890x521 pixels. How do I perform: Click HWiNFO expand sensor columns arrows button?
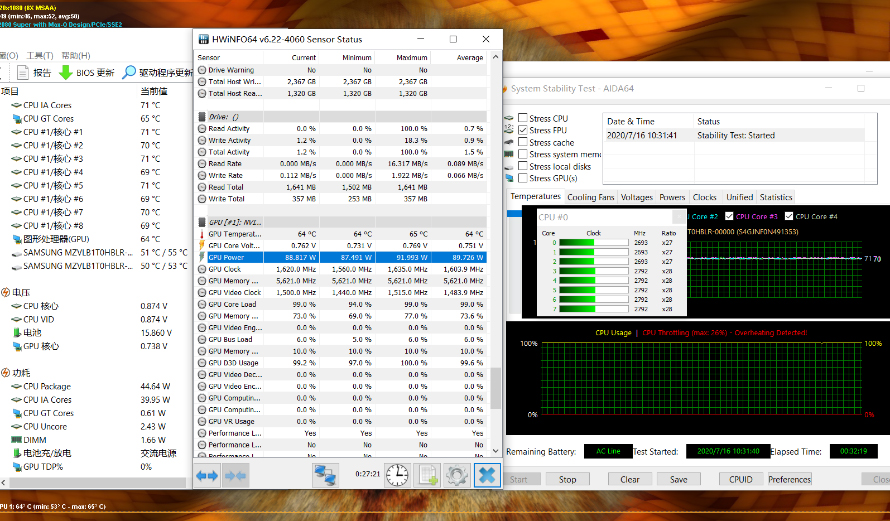pyautogui.click(x=207, y=476)
